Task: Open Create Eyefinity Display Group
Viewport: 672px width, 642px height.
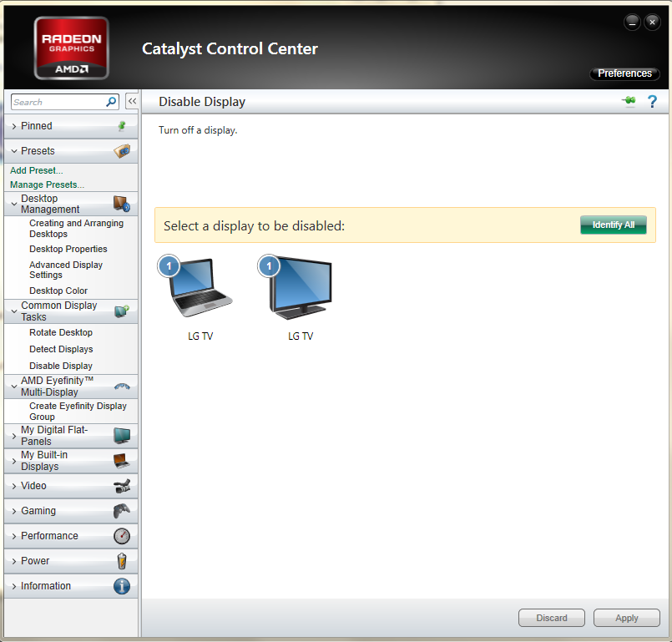Action: 78,411
